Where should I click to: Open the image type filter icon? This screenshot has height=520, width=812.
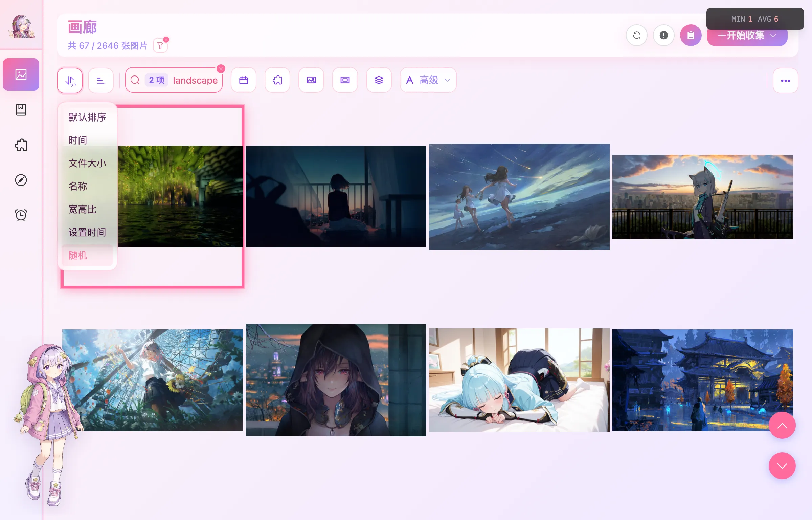311,80
